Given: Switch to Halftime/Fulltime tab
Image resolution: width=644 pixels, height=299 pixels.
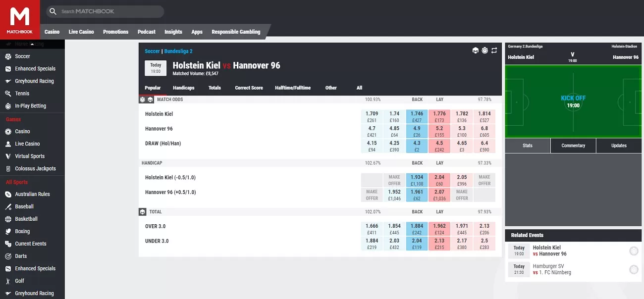Looking at the screenshot, I should click(293, 88).
